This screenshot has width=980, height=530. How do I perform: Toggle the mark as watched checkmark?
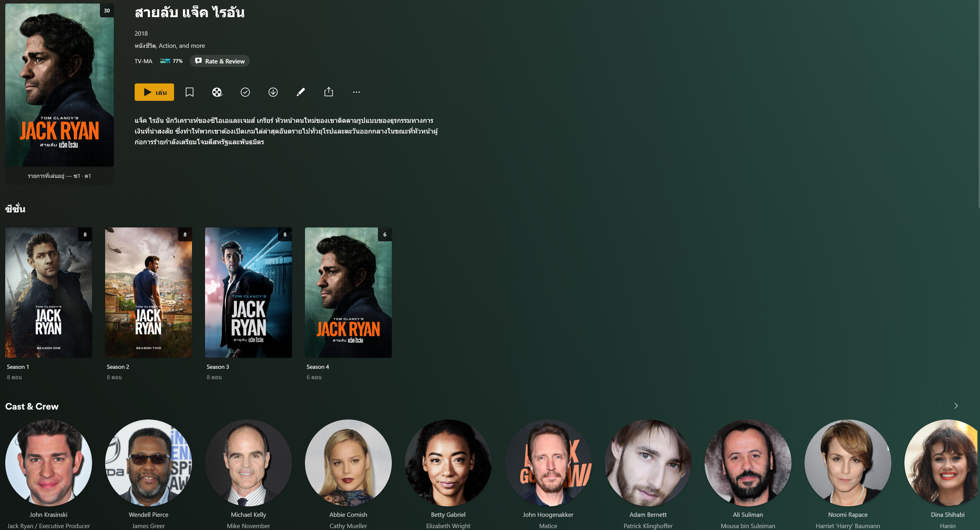point(245,92)
